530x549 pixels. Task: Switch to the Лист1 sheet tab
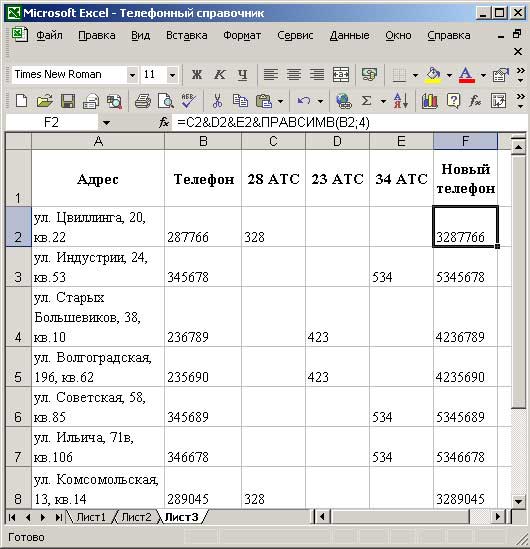[x=91, y=517]
